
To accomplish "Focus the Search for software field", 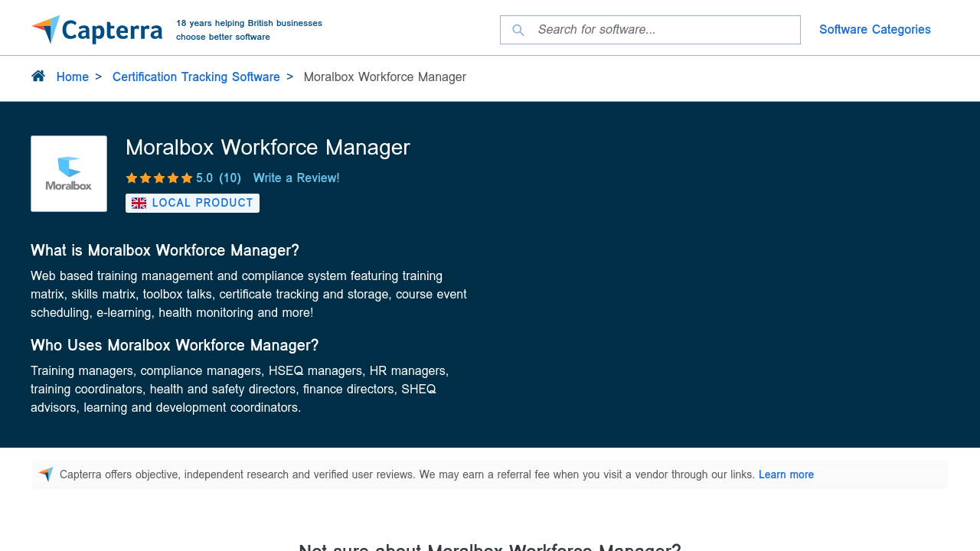I will click(650, 30).
